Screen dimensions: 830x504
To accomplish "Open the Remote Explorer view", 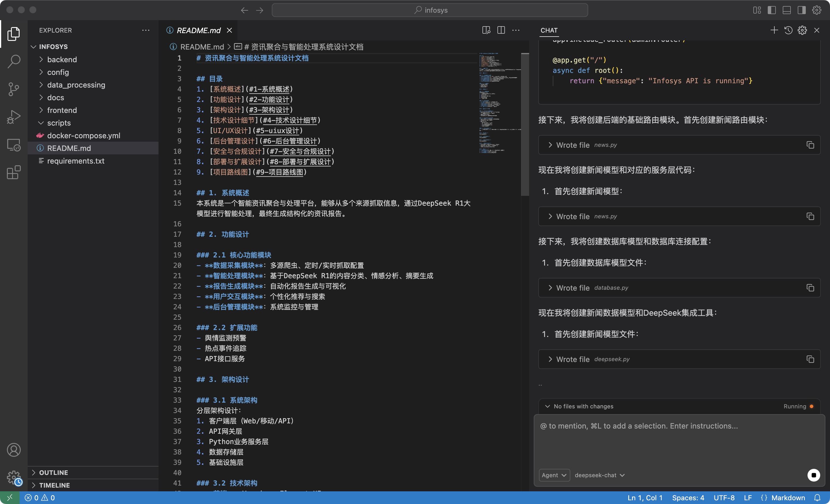I will point(14,145).
